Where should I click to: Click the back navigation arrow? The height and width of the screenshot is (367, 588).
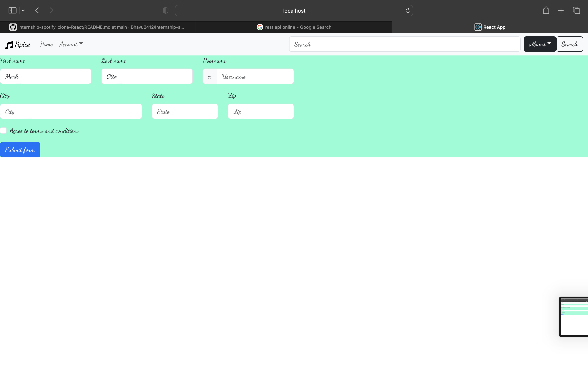click(x=37, y=10)
